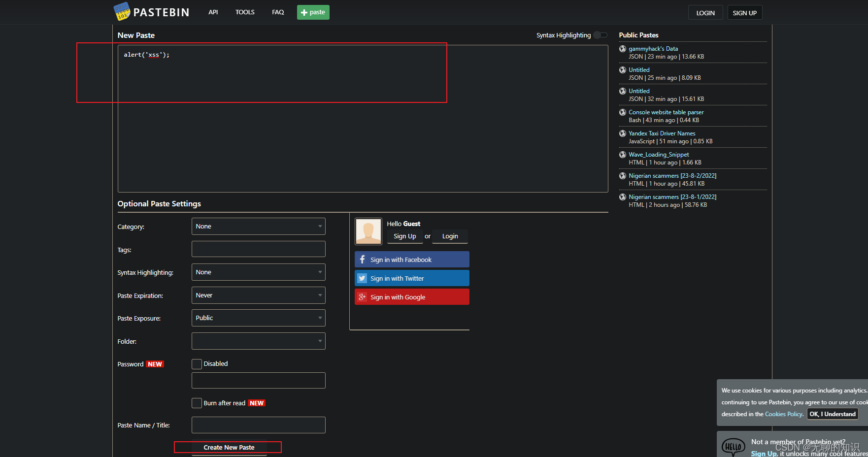
Task: Click the Facebook logo icon
Action: click(x=362, y=260)
